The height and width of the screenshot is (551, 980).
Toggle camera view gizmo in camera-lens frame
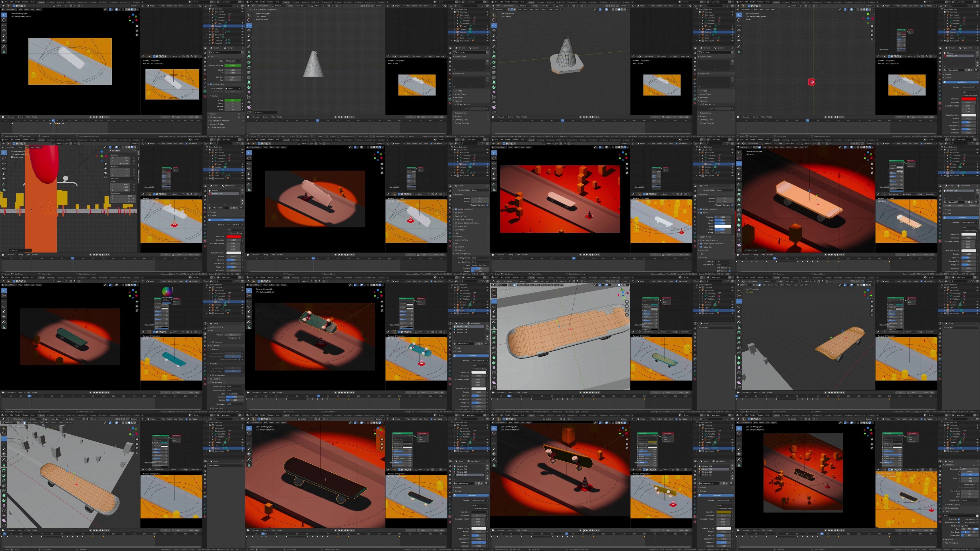[137, 35]
